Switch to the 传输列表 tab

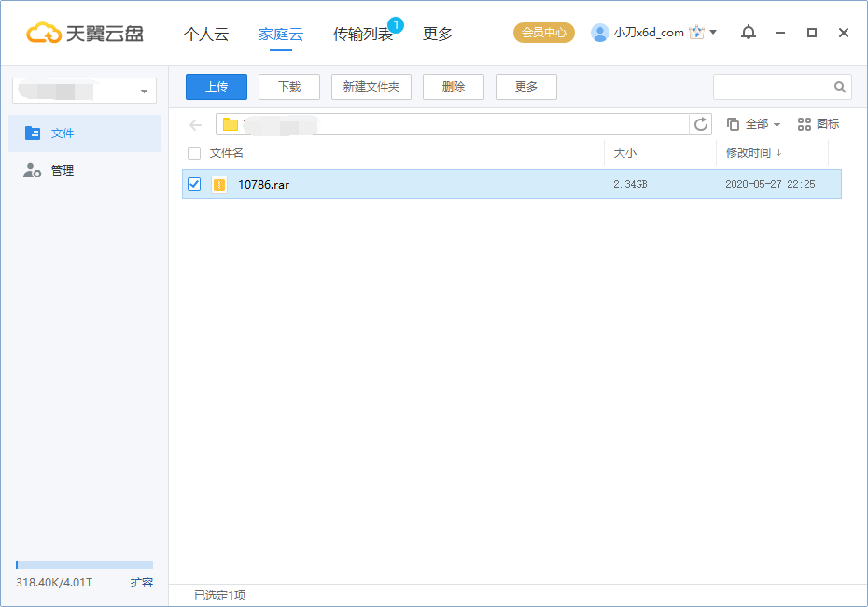click(x=363, y=33)
